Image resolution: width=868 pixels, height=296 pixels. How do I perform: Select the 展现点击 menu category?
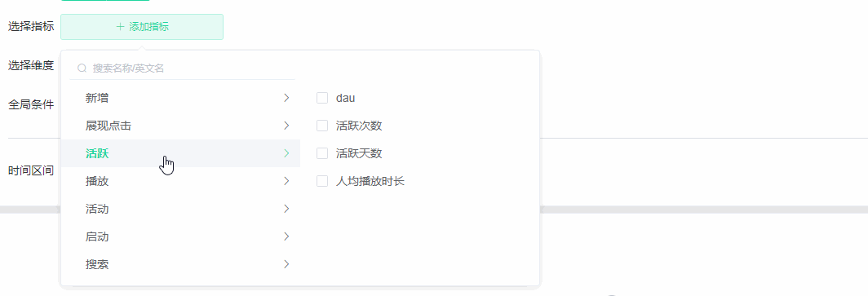tap(180, 126)
